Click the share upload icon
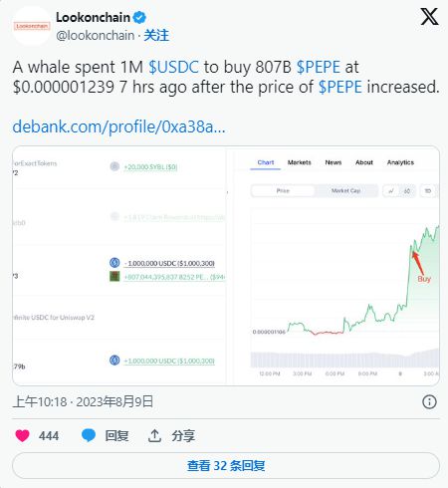The width and height of the screenshot is (448, 488). tap(154, 435)
